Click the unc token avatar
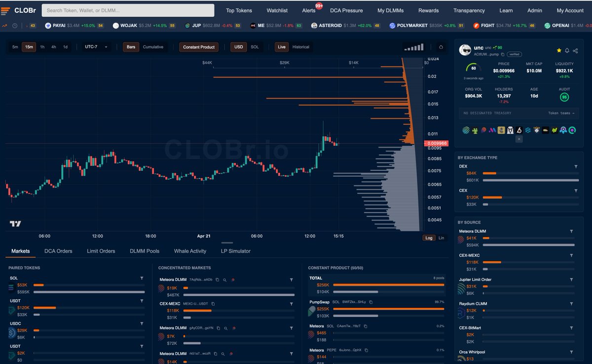Viewport: 592px width, 364px height. (x=465, y=50)
